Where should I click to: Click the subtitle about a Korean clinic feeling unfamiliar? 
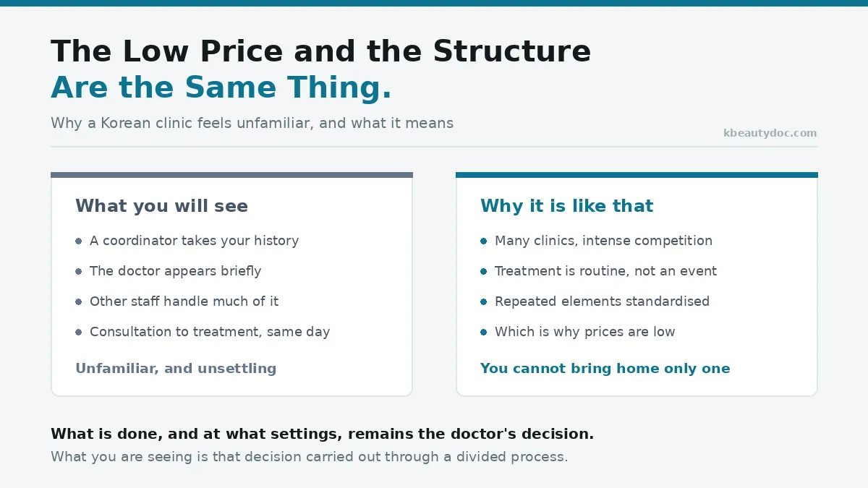click(x=252, y=123)
